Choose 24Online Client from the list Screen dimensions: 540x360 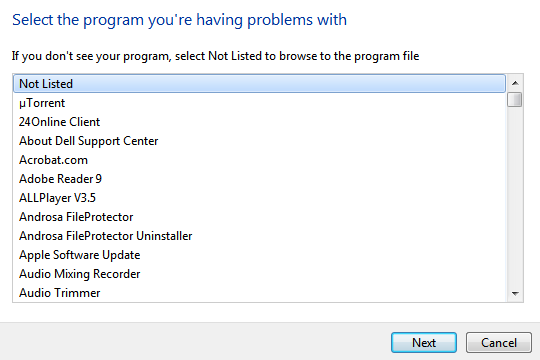pos(259,122)
